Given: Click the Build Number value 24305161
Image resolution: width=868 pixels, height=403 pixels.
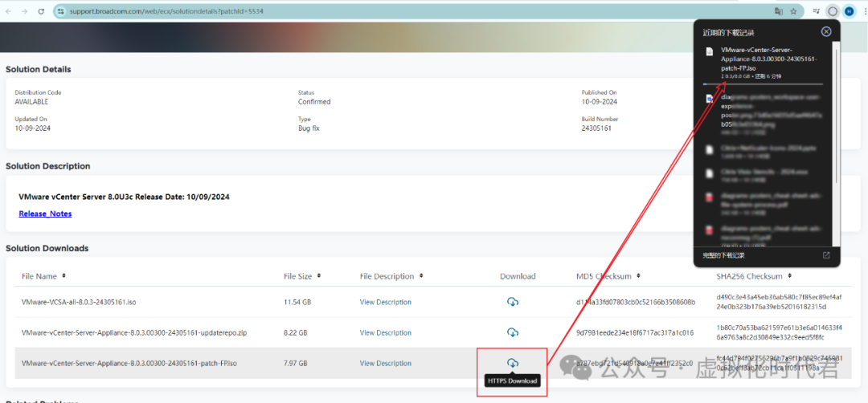Looking at the screenshot, I should [595, 128].
